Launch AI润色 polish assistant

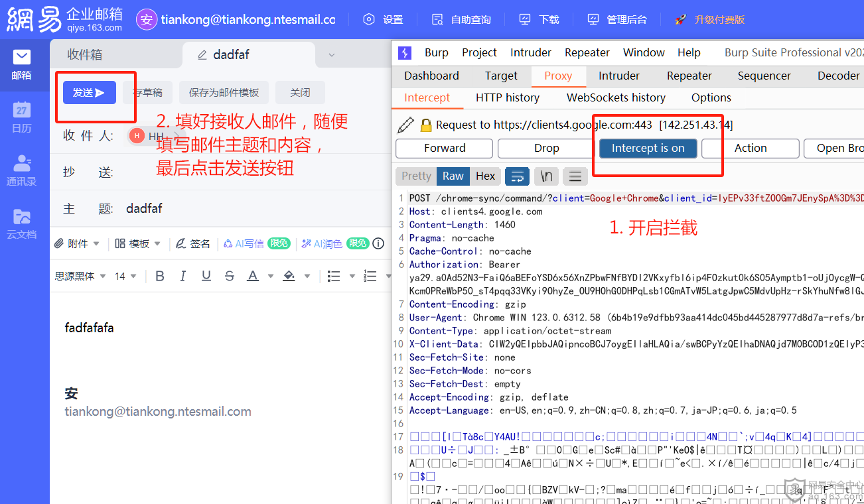322,243
